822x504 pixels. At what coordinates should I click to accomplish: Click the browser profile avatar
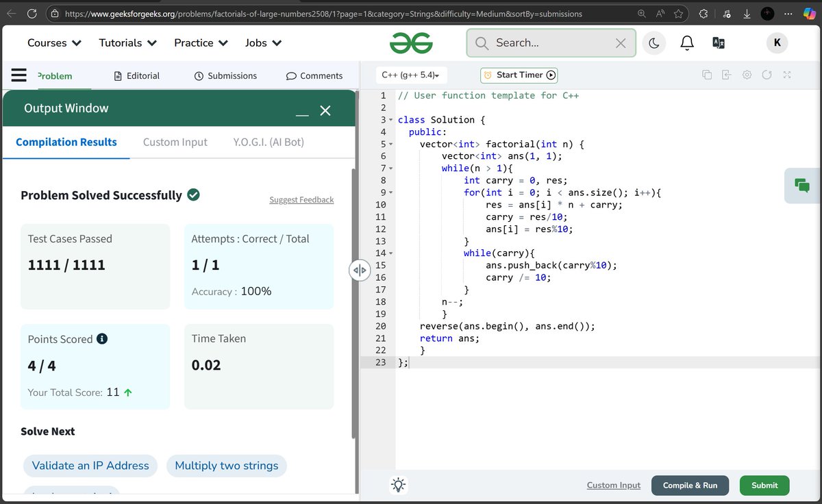[768, 13]
